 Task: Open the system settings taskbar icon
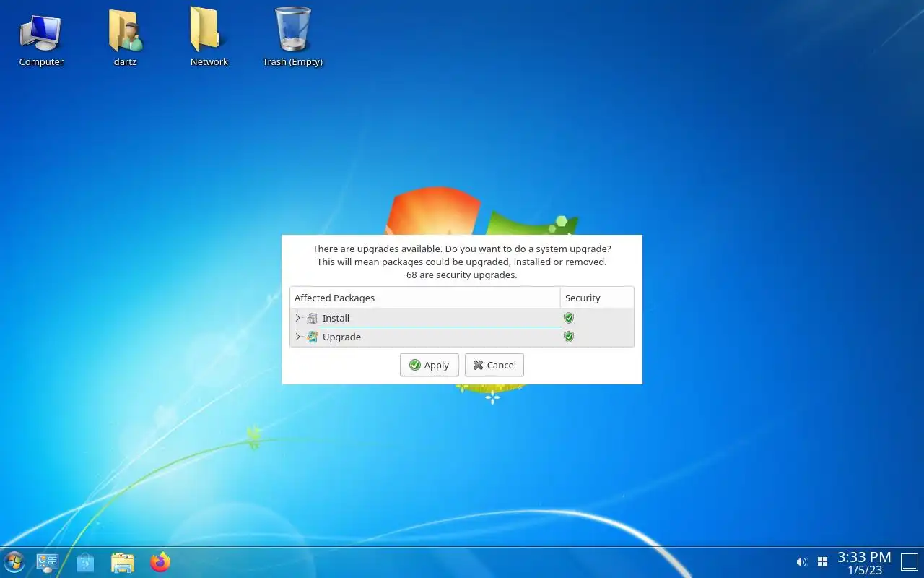click(48, 562)
